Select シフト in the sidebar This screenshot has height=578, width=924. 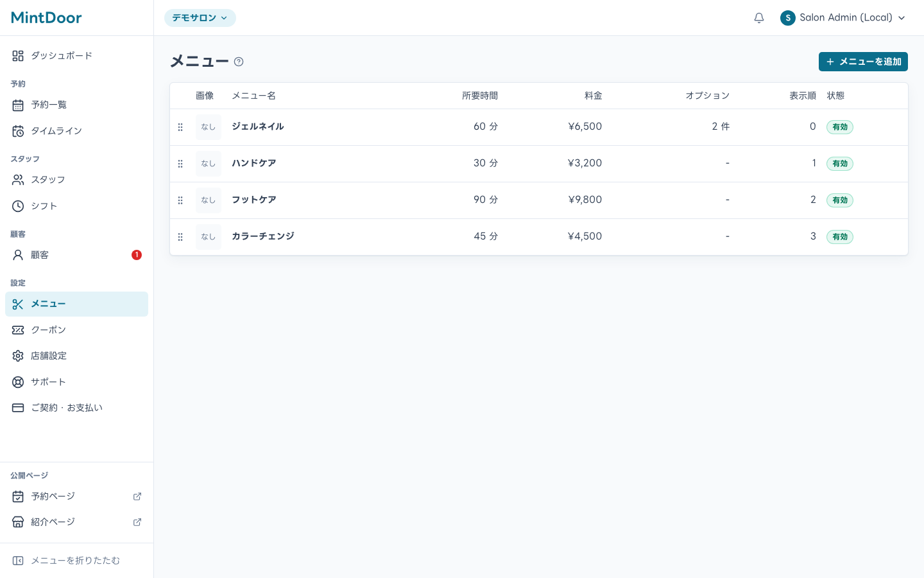76,206
